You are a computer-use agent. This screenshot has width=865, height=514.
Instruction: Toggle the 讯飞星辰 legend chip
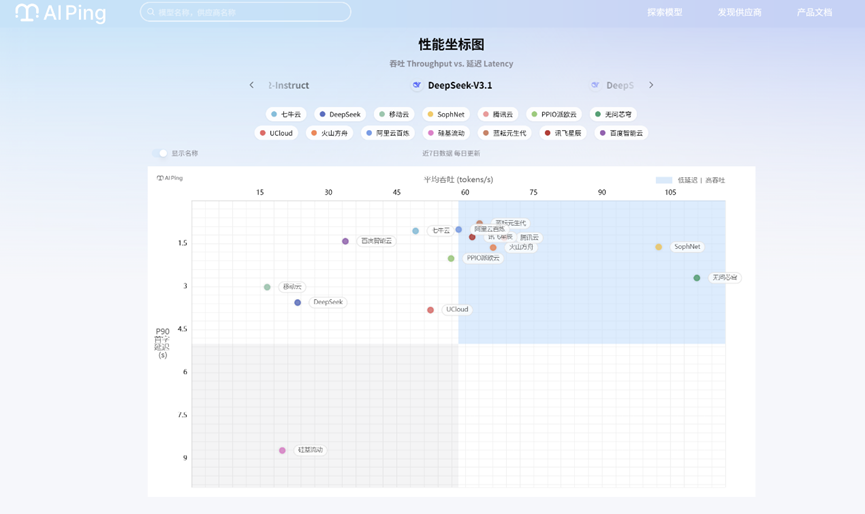pyautogui.click(x=563, y=133)
